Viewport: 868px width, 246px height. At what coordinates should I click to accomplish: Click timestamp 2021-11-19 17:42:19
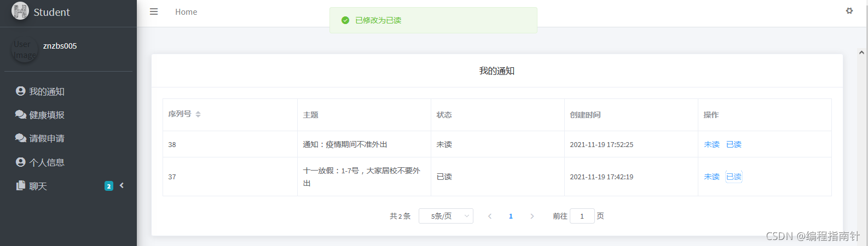click(x=601, y=177)
